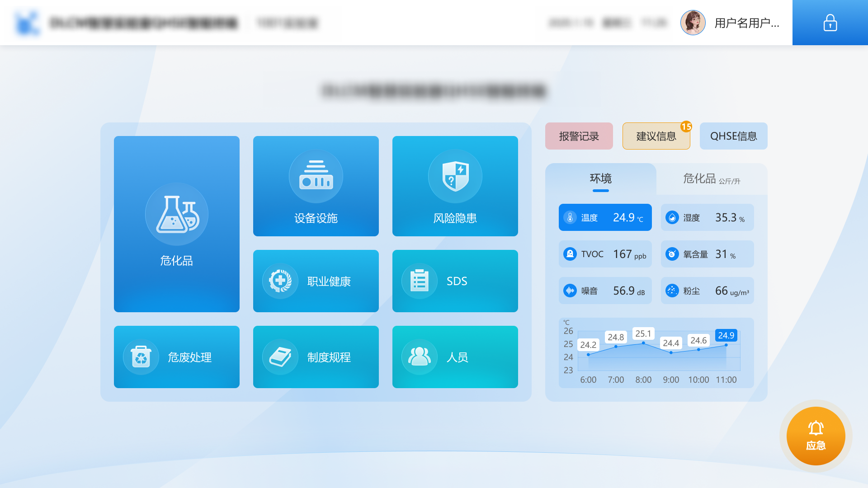Switch to the 危化品 公斤/升 tab
The height and width of the screenshot is (488, 868).
(x=711, y=179)
